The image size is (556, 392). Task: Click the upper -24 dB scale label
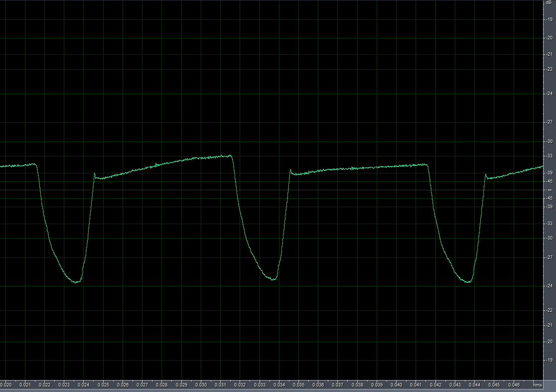[549, 94]
